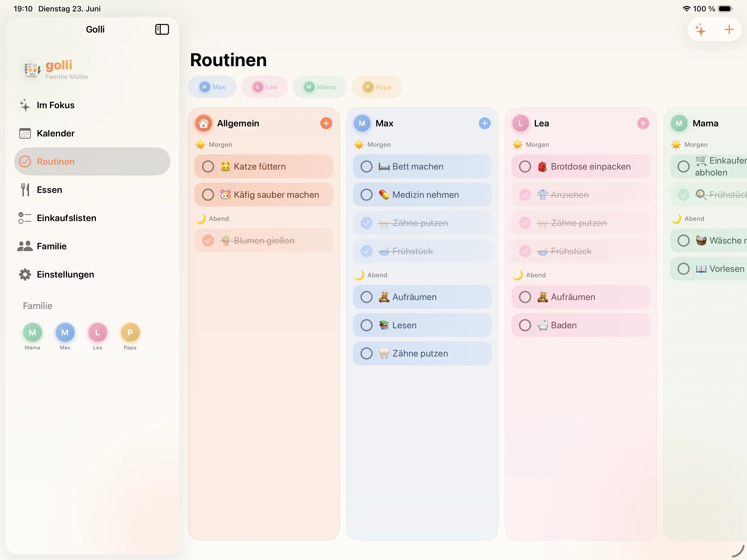Uncheck Lea's Frühstück

525,251
